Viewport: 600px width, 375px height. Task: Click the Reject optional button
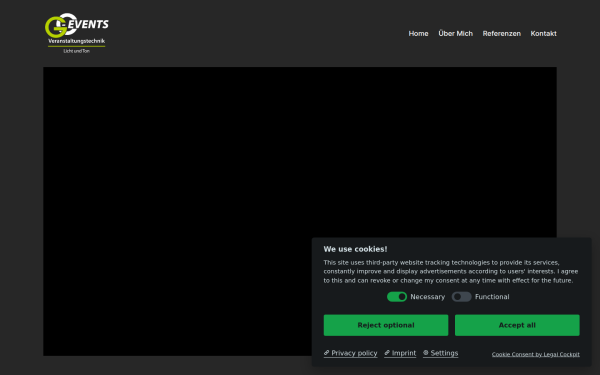coord(386,325)
